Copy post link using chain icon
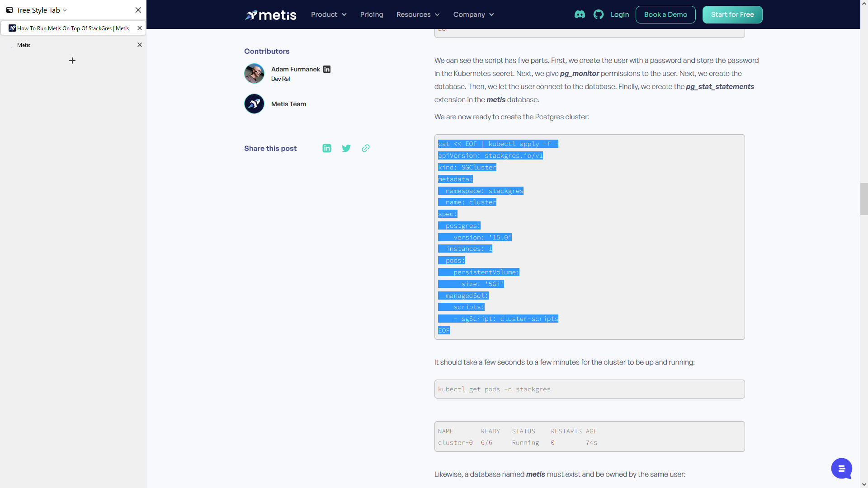This screenshot has width=868, height=488. [x=366, y=148]
